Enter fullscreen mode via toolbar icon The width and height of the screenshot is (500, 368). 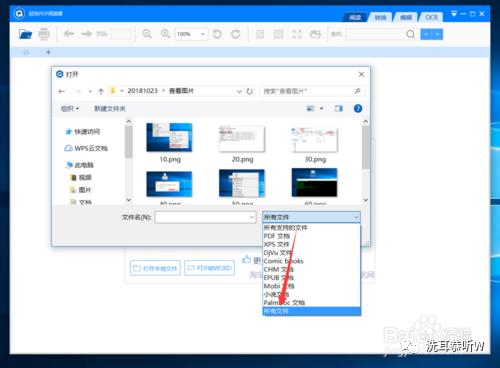[x=297, y=34]
